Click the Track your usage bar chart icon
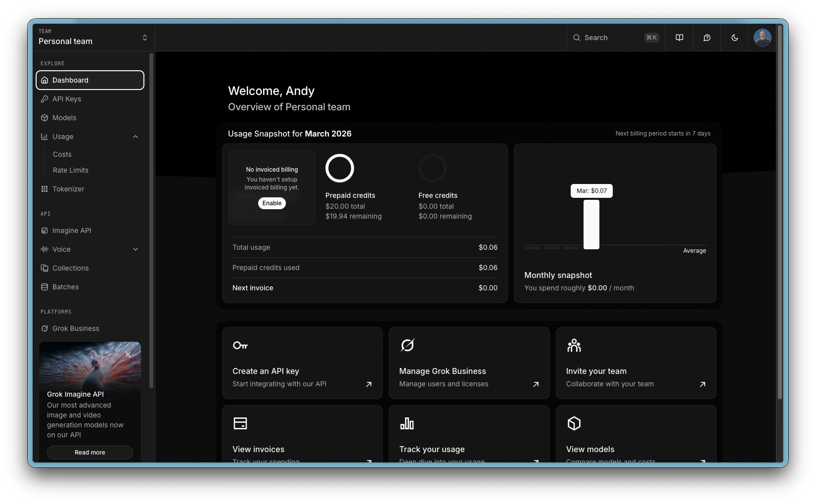Screen dimensions: 816x504 pyautogui.click(x=407, y=423)
